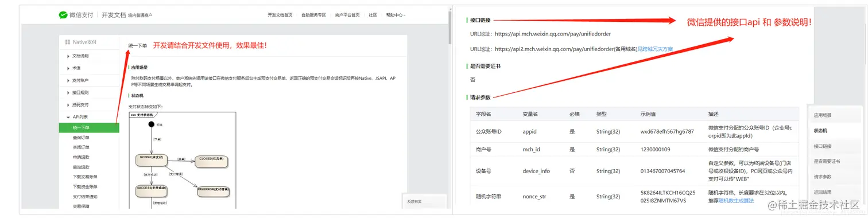This screenshot has width=868, height=219.
Task: Click the grid icon beside Native支付
Action: pos(67,42)
